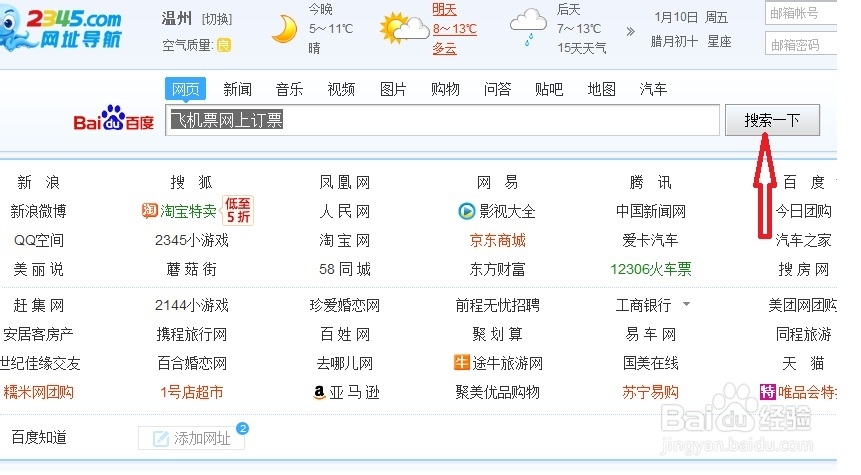This screenshot has width=861, height=475.
Task: Open the 百度知道 link
Action: (38, 437)
